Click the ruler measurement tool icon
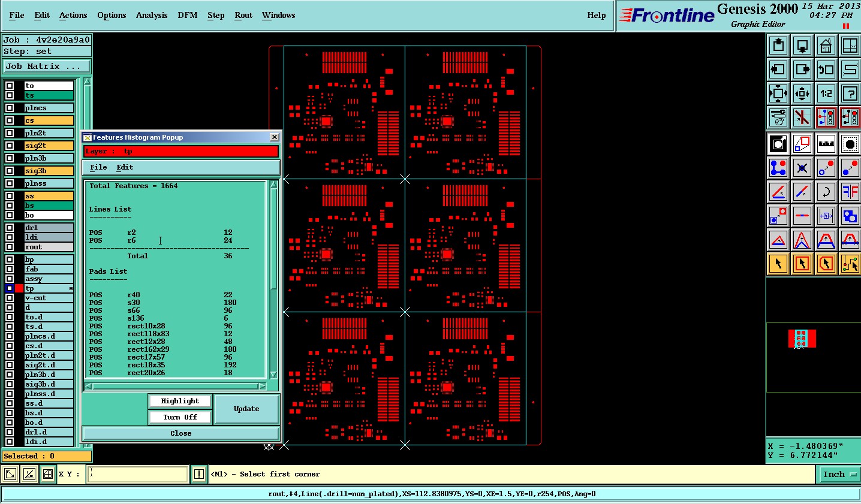 826,144
